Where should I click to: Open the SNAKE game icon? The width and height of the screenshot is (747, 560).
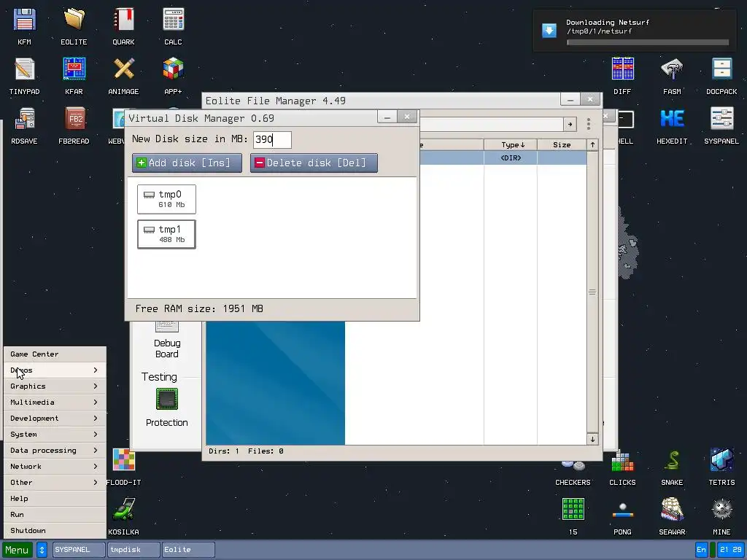click(x=672, y=461)
